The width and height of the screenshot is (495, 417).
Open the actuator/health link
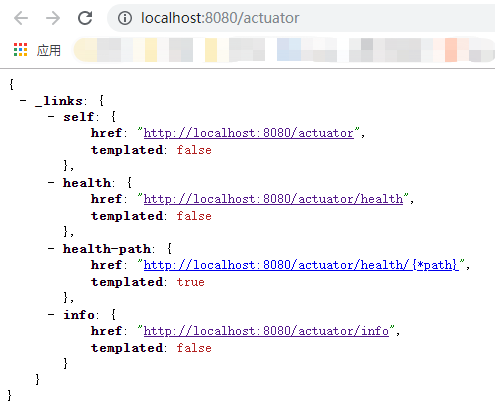273,199
